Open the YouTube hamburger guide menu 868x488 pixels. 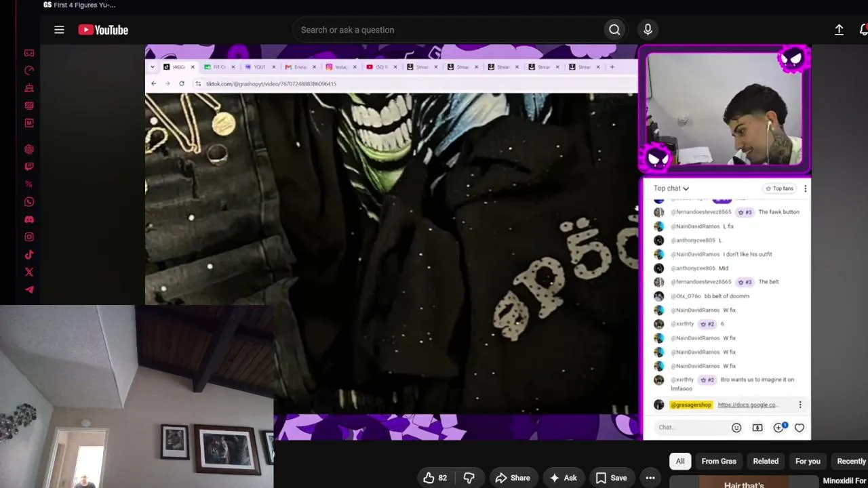point(59,30)
